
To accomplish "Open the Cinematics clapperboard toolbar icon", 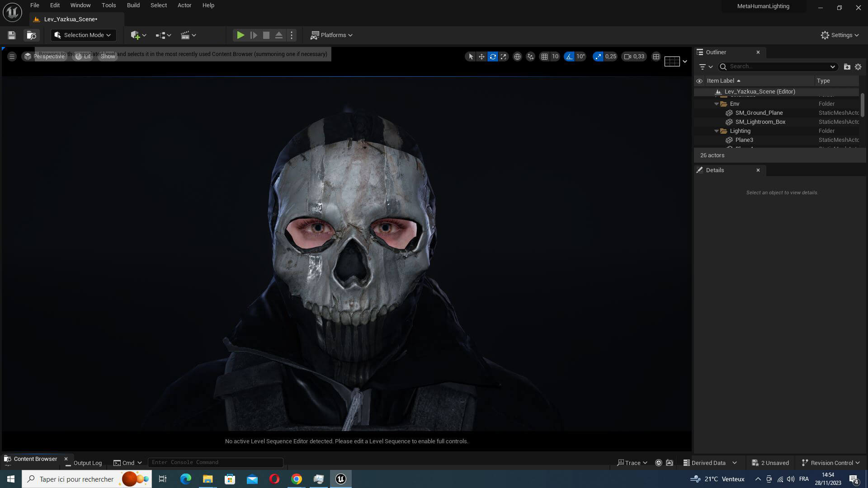I will tap(188, 35).
